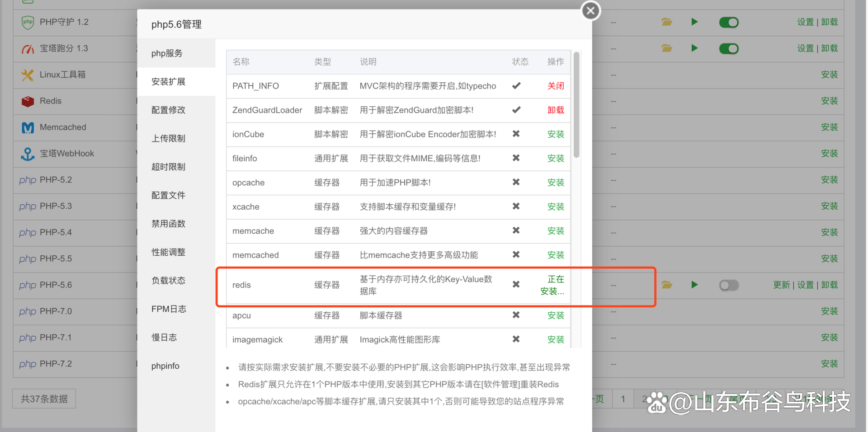The width and height of the screenshot is (868, 432).
Task: Select the 安装扩展 tab
Action: click(x=176, y=82)
